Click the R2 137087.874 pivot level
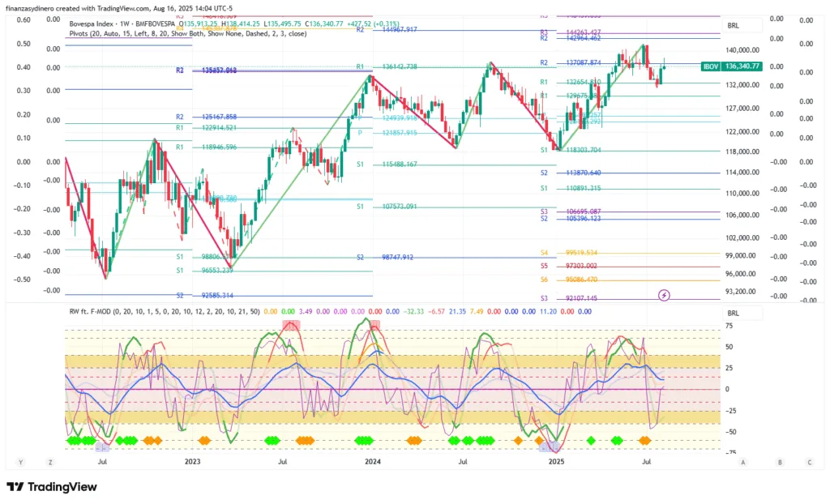Image resolution: width=830 pixels, height=504 pixels. pos(571,62)
